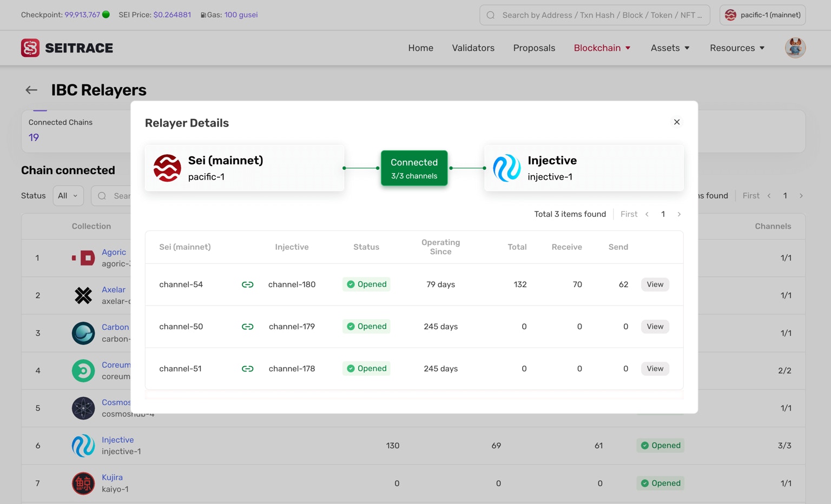Click the Operating Since column header
Image resolution: width=831 pixels, height=504 pixels.
tap(440, 247)
